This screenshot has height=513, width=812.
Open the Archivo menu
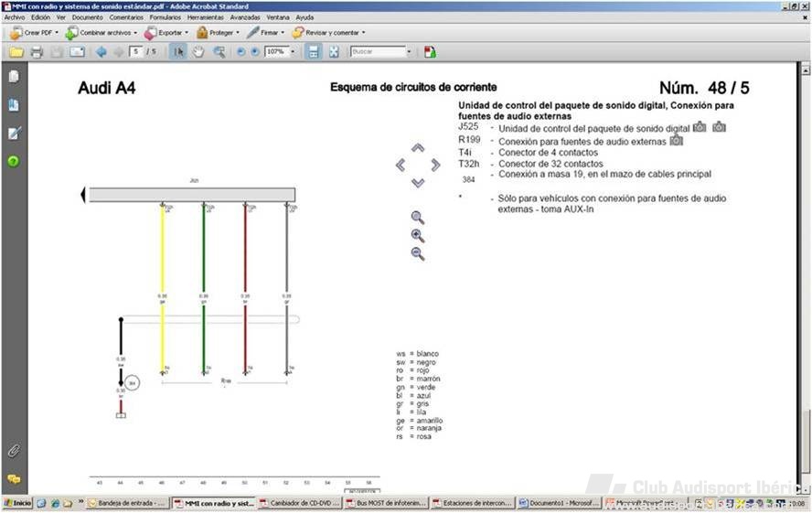click(15, 17)
